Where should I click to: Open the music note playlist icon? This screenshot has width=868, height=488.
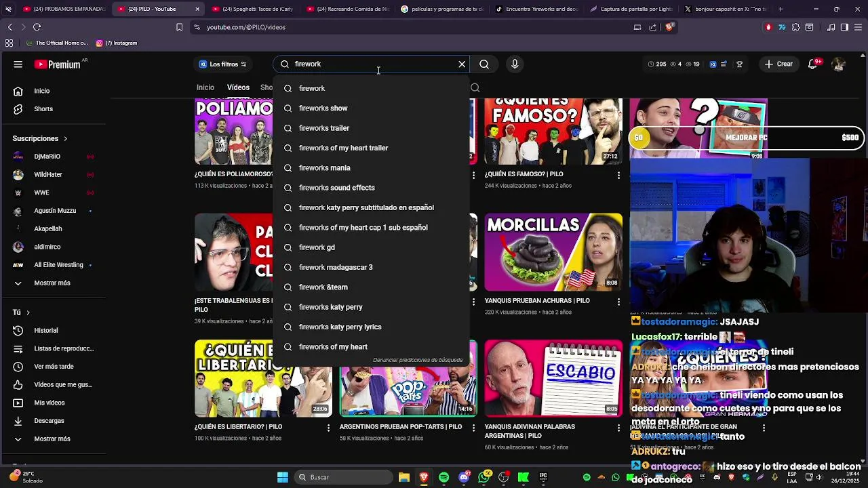831,27
